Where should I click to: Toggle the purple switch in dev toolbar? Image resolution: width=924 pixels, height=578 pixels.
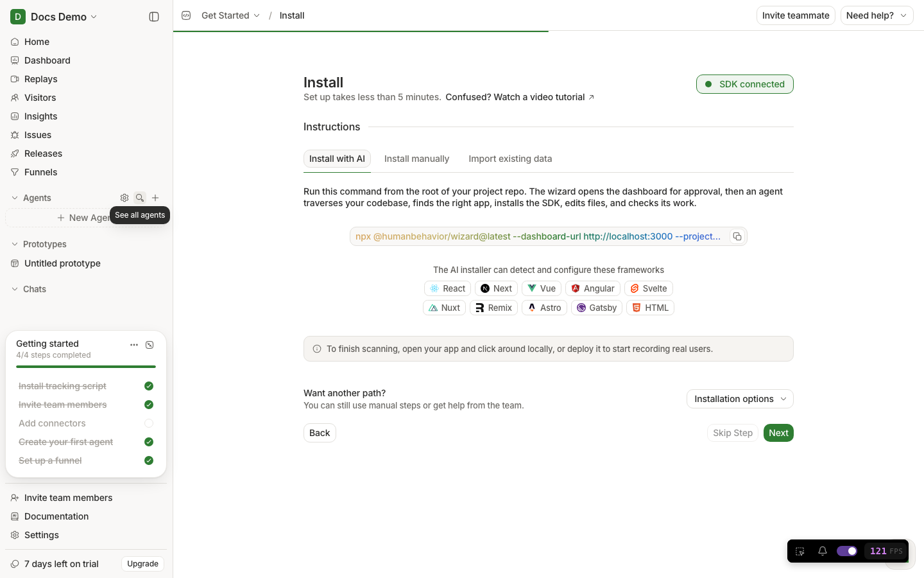point(847,551)
